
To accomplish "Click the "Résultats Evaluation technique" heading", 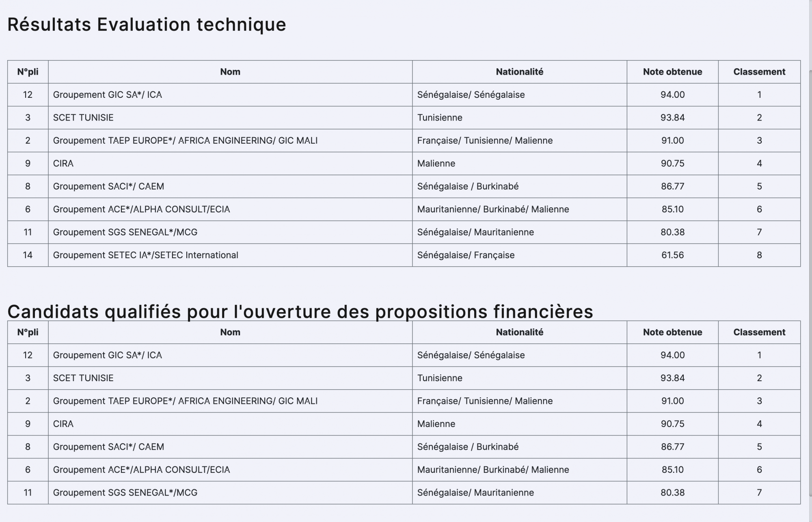I will pos(147,24).
